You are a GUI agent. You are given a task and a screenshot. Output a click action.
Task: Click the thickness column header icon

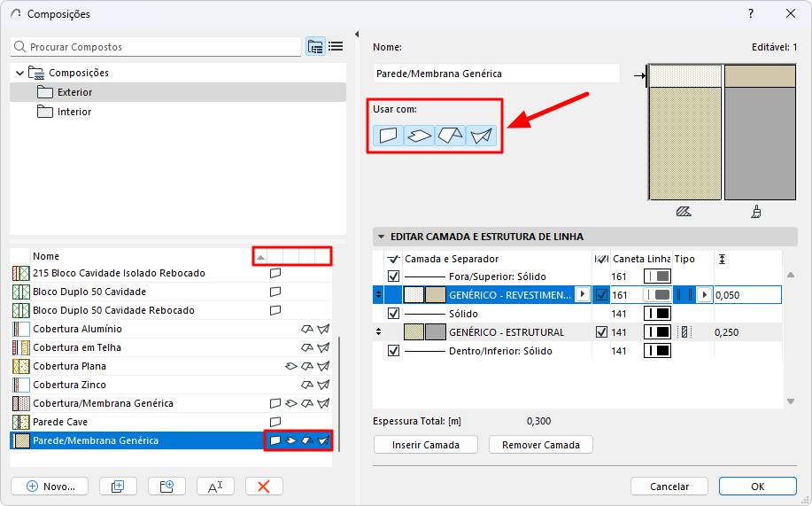722,259
